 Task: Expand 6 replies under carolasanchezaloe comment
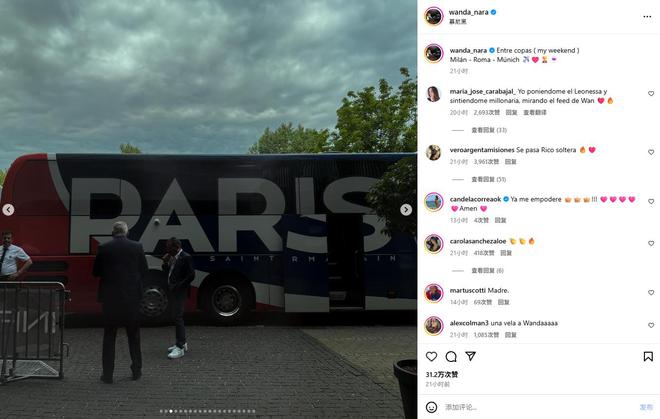pos(487,270)
